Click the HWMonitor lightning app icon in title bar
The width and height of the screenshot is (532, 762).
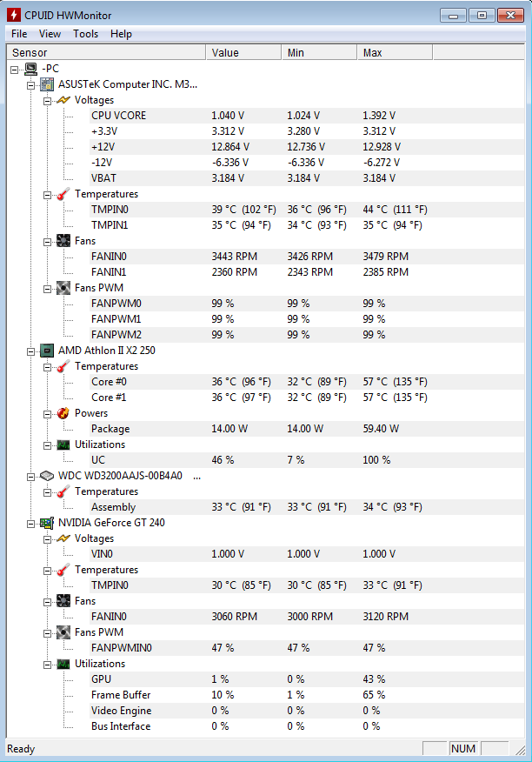pos(14,15)
